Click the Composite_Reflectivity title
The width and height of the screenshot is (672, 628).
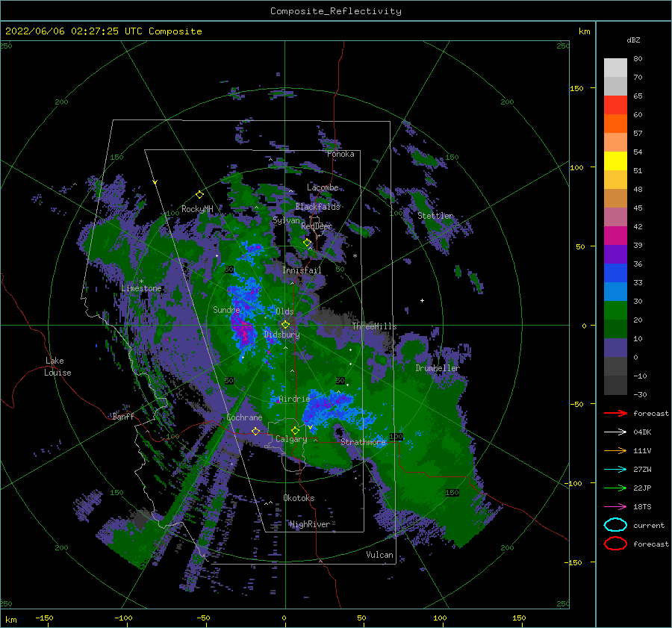tap(335, 11)
